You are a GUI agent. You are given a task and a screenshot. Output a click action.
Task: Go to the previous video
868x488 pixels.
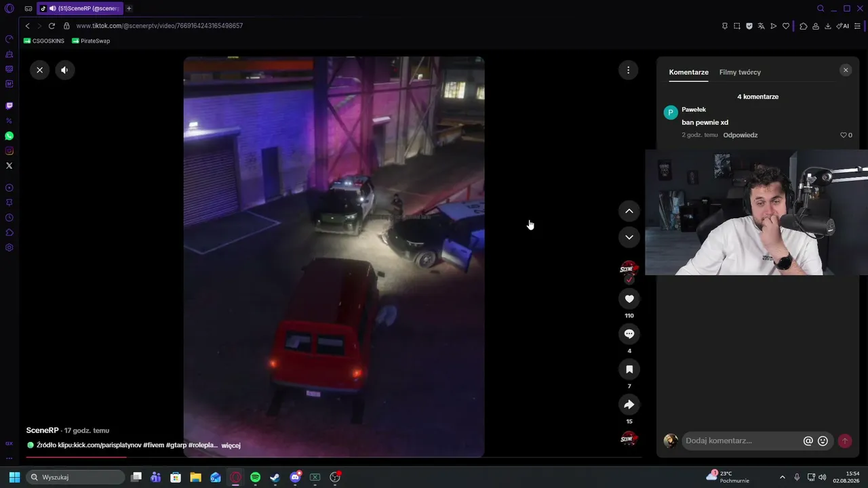(x=629, y=211)
